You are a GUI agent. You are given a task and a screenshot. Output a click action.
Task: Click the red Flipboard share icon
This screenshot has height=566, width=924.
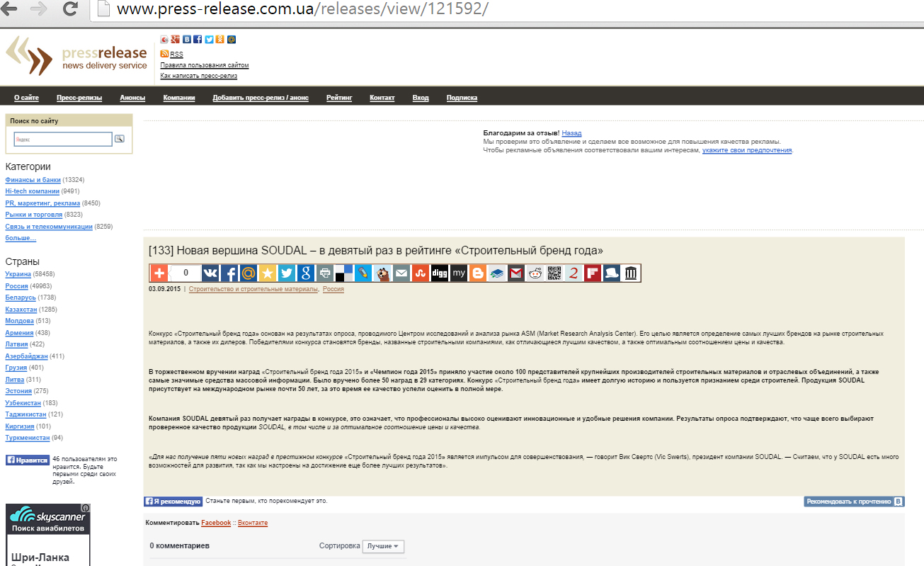593,273
